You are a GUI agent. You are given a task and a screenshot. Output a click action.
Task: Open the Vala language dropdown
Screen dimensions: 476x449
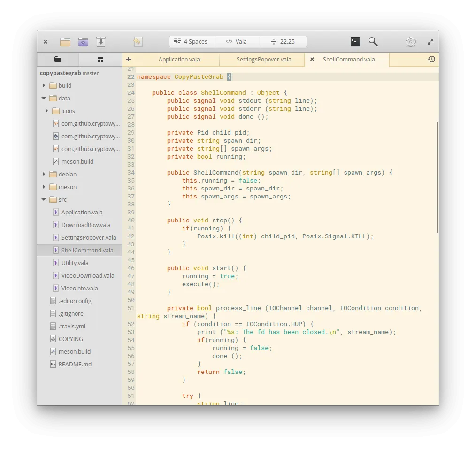238,42
